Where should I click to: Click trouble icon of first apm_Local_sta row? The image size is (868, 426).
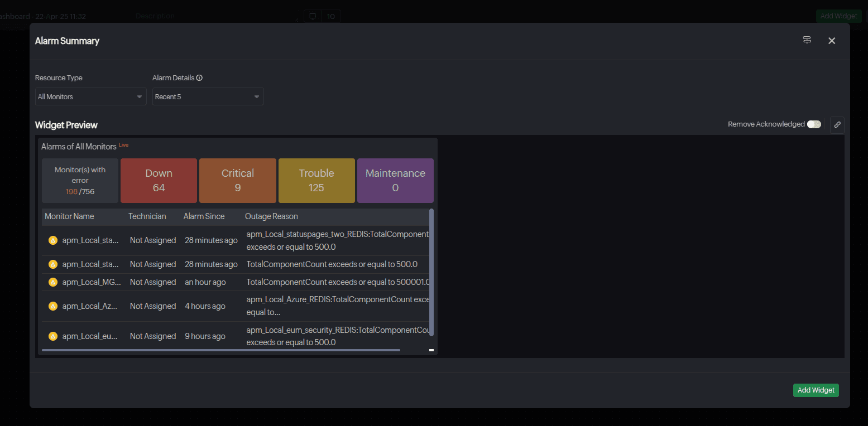53,240
